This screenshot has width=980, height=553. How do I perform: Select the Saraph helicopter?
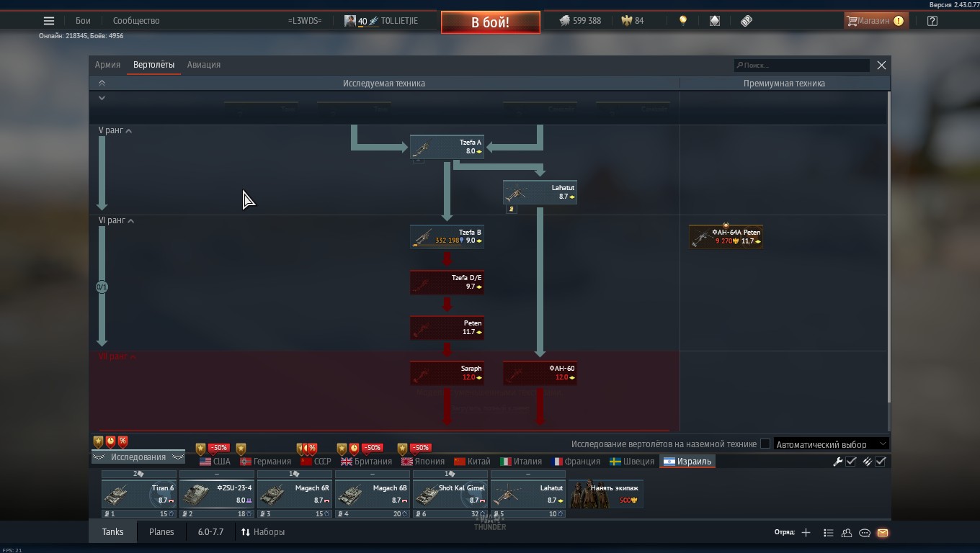447,373
